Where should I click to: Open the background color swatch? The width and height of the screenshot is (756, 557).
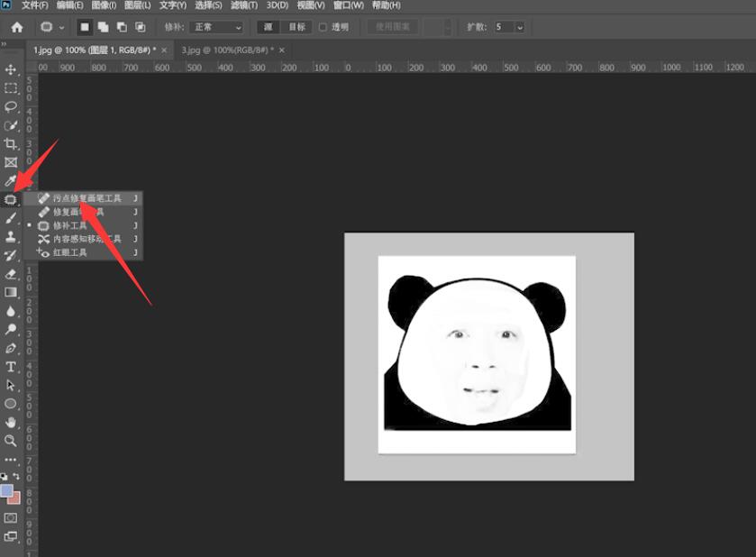(x=15, y=498)
